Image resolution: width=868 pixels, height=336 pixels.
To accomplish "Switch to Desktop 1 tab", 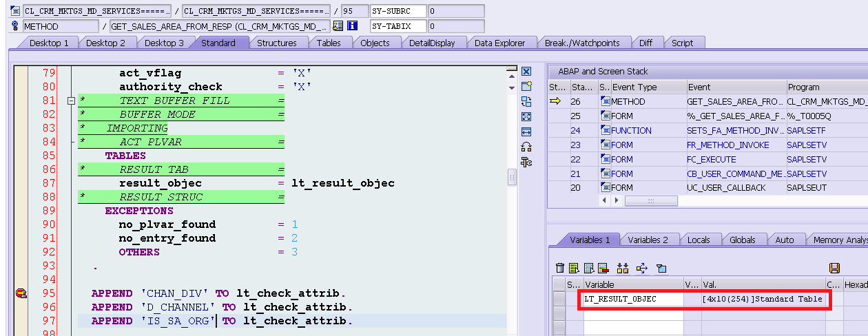I will pyautogui.click(x=48, y=43).
